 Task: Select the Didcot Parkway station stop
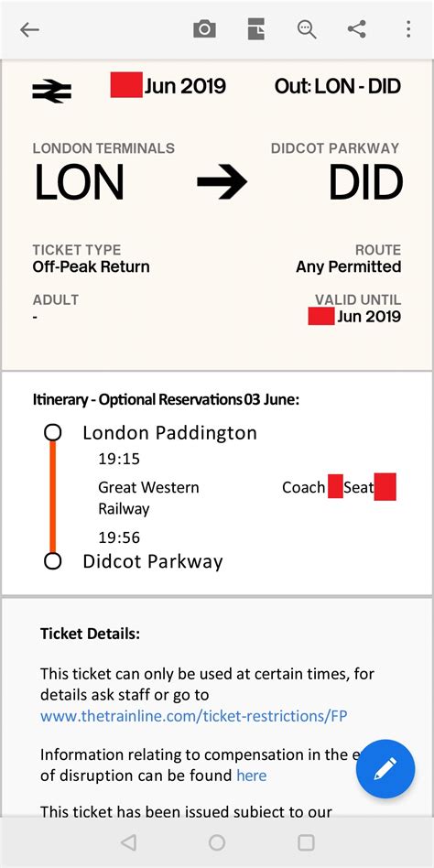[153, 562]
